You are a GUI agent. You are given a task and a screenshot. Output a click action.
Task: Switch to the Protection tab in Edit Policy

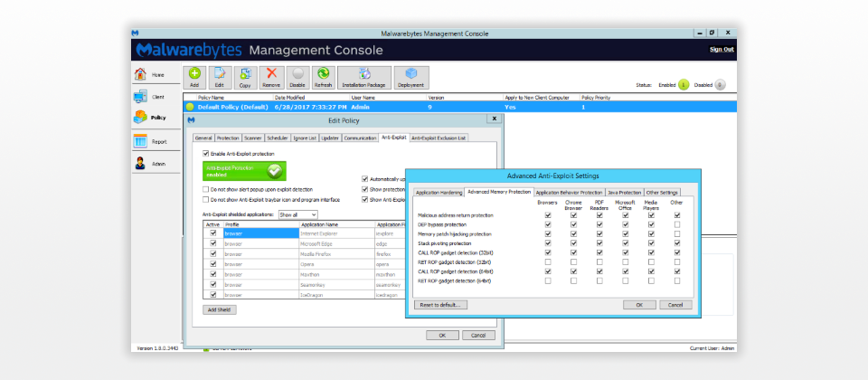(x=228, y=138)
